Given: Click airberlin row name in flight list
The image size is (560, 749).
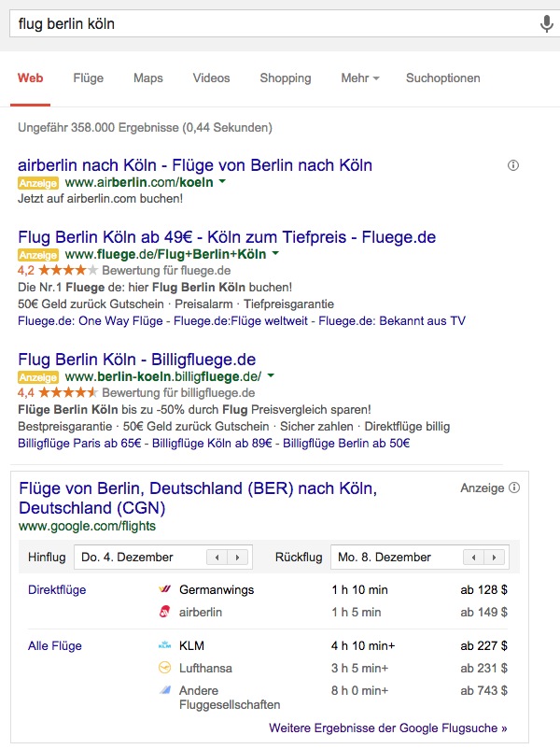Looking at the screenshot, I should 201,612.
